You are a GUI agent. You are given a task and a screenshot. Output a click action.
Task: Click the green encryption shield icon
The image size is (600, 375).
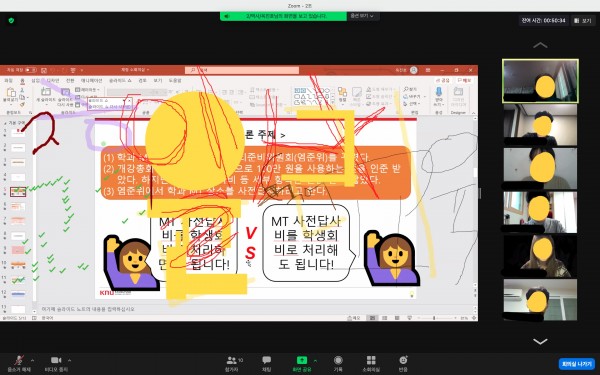(11, 20)
